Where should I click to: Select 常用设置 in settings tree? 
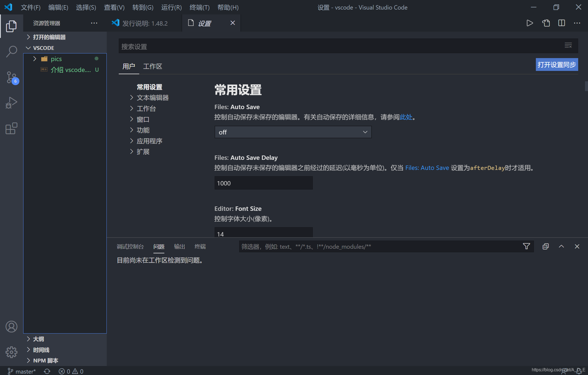click(x=150, y=87)
